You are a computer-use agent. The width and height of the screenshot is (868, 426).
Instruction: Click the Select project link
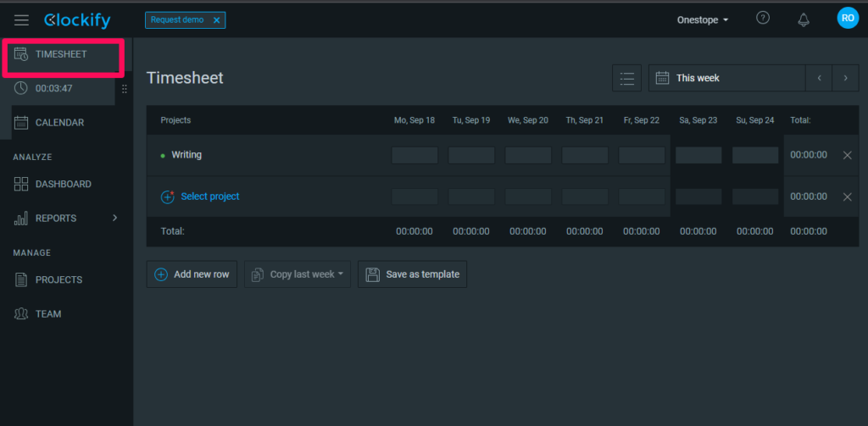[210, 196]
